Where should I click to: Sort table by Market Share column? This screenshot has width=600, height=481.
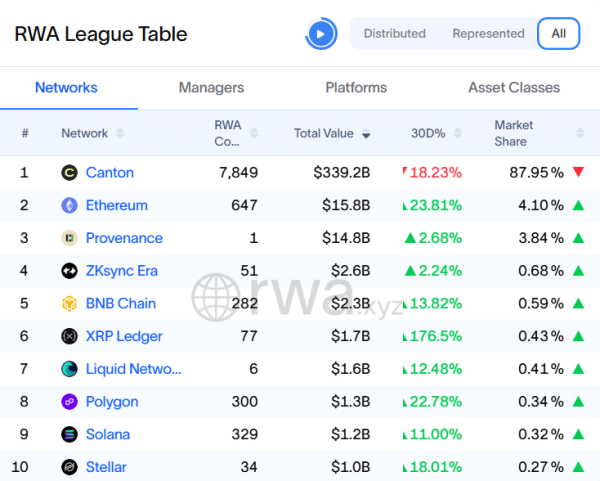[522, 134]
